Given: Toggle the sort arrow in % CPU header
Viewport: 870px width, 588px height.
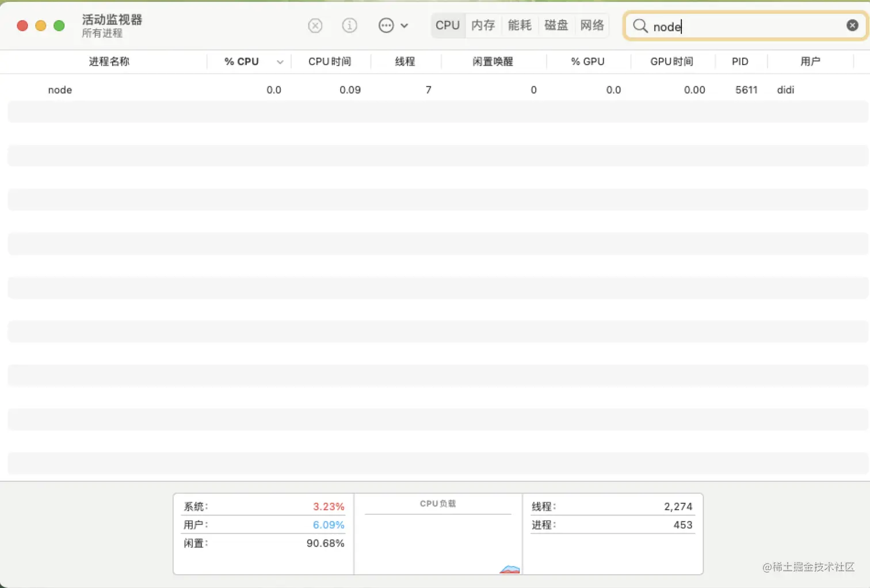Looking at the screenshot, I should coord(280,62).
